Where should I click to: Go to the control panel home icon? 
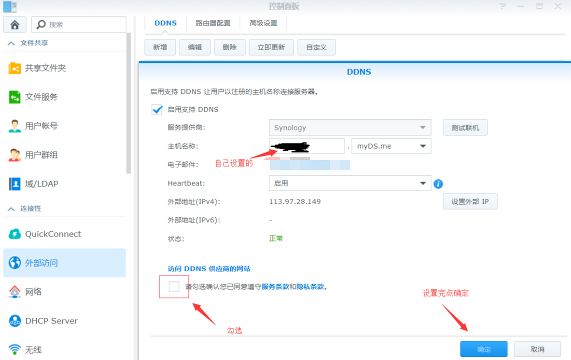pyautogui.click(x=15, y=24)
